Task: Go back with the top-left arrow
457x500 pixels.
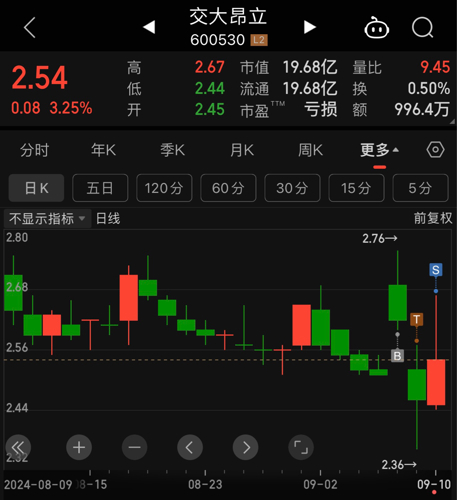Action: pyautogui.click(x=30, y=27)
